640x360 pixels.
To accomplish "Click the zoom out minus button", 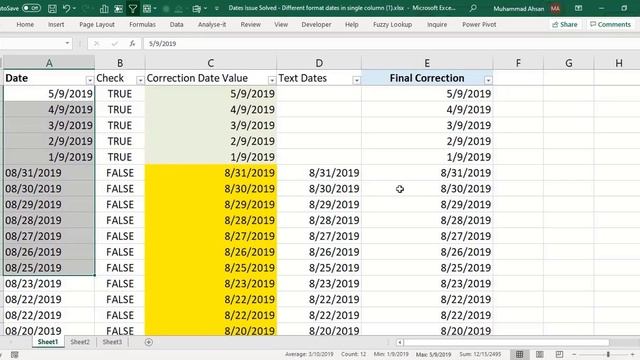I will coord(574,354).
